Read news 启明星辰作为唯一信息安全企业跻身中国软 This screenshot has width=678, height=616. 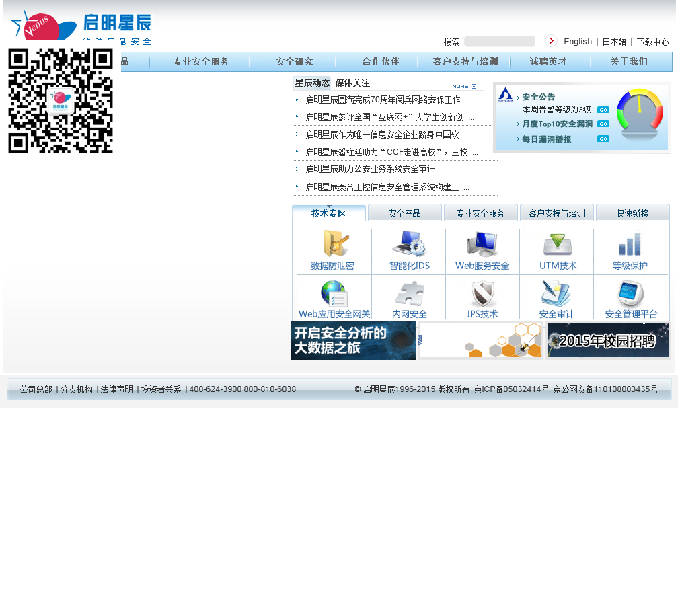tap(387, 135)
